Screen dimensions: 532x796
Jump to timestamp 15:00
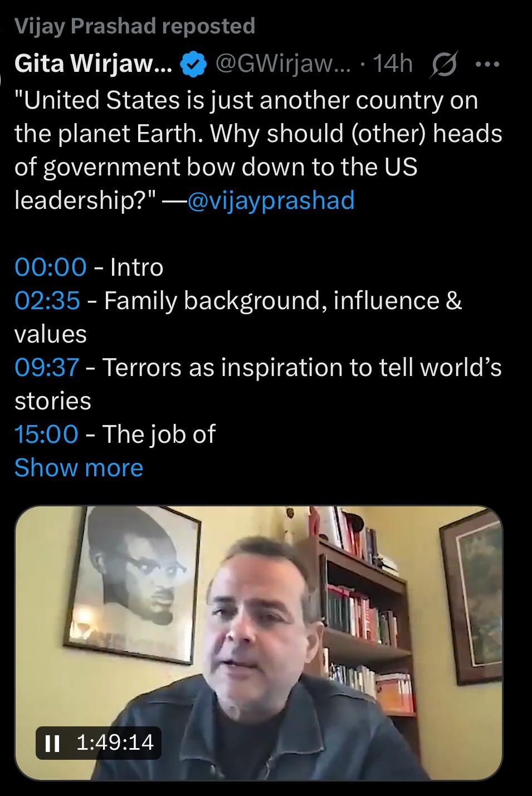click(x=46, y=434)
